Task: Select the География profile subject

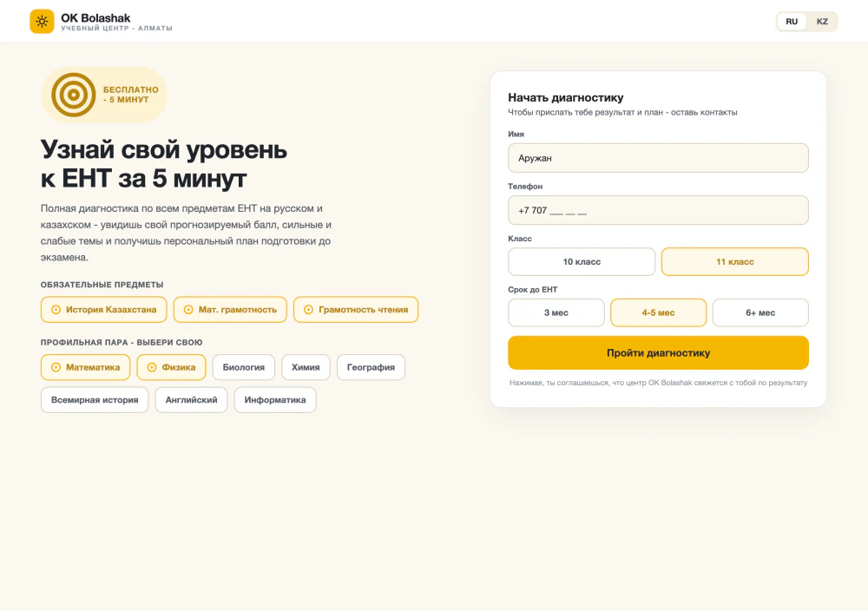Action: [x=371, y=367]
